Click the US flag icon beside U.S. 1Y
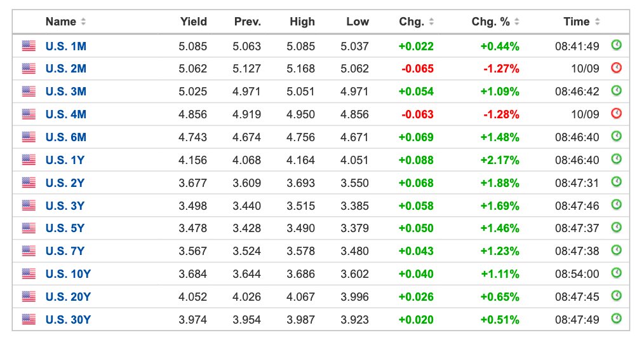 pyautogui.click(x=29, y=160)
